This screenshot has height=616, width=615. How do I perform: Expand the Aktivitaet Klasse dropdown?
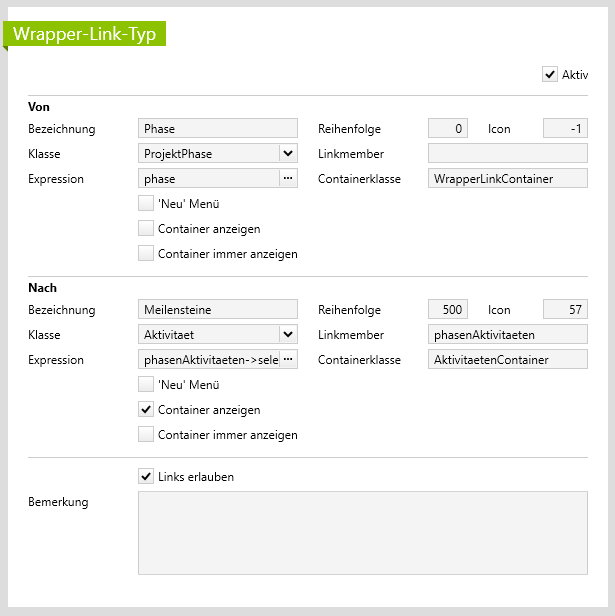click(287, 335)
